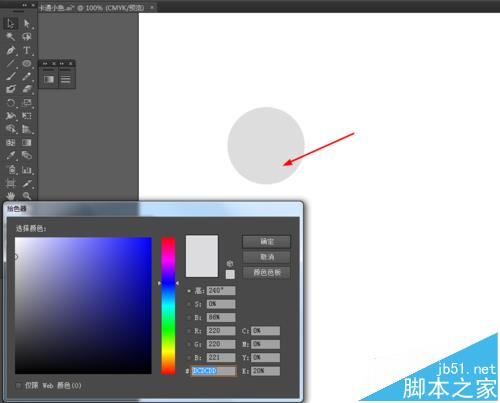The width and height of the screenshot is (500, 403).
Task: Select the Scale tool
Action: click(x=27, y=103)
